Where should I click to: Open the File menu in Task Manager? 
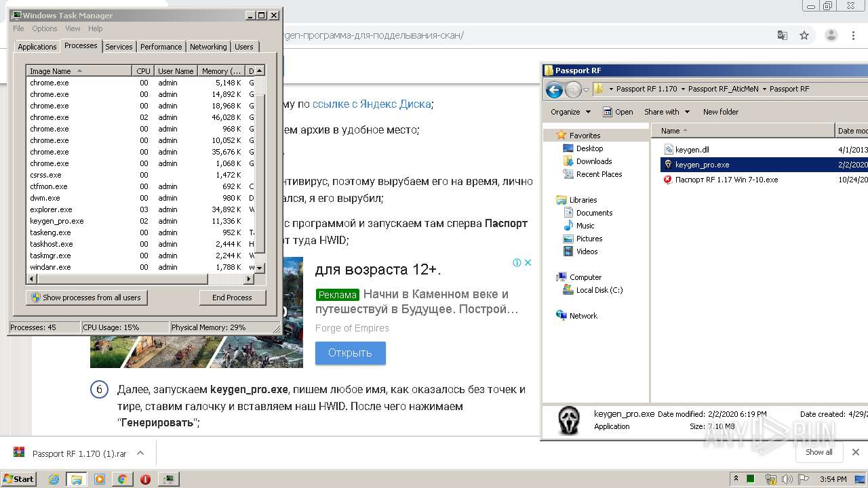coord(18,28)
